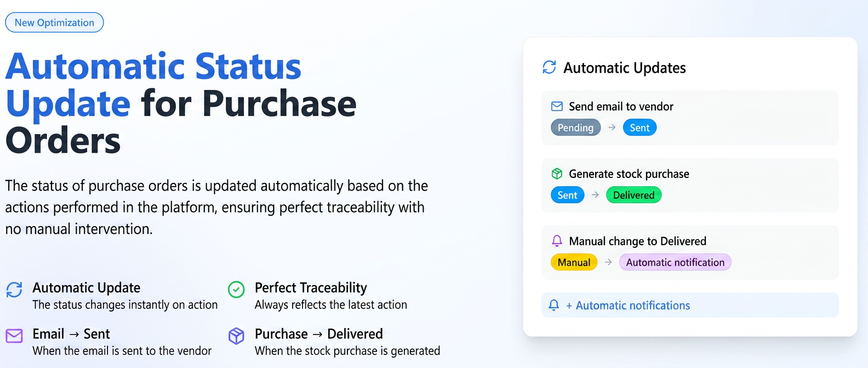
Task: Click the bell icon in Automatic notifications bar
Action: pyautogui.click(x=554, y=305)
